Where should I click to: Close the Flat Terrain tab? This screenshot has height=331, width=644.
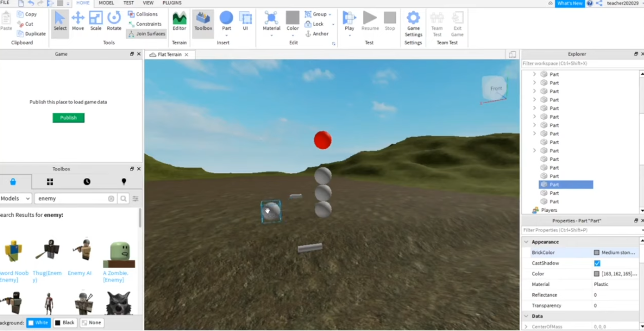pyautogui.click(x=186, y=54)
